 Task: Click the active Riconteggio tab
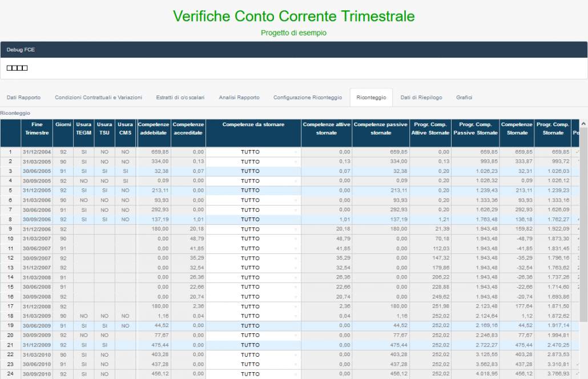(371, 98)
